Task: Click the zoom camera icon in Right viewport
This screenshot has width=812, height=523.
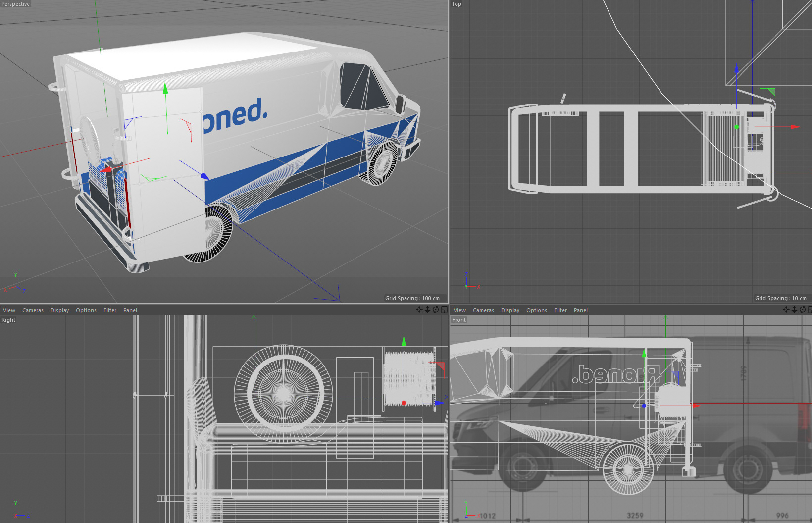Action: [428, 310]
